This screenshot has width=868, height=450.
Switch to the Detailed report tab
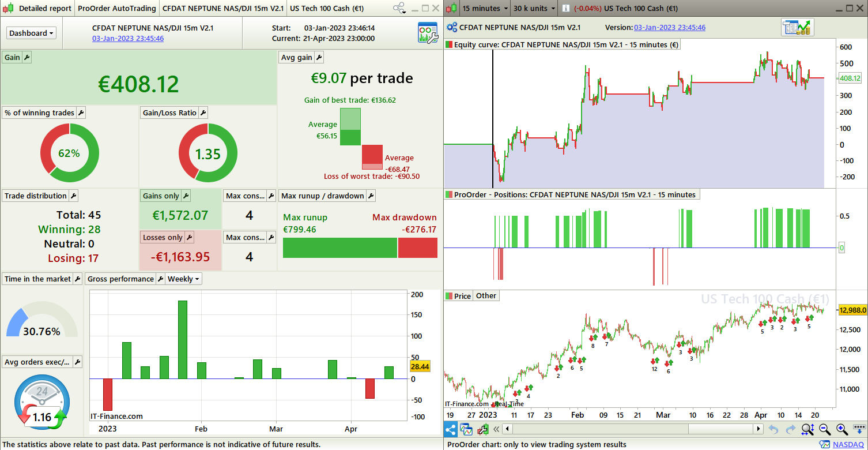pos(45,8)
